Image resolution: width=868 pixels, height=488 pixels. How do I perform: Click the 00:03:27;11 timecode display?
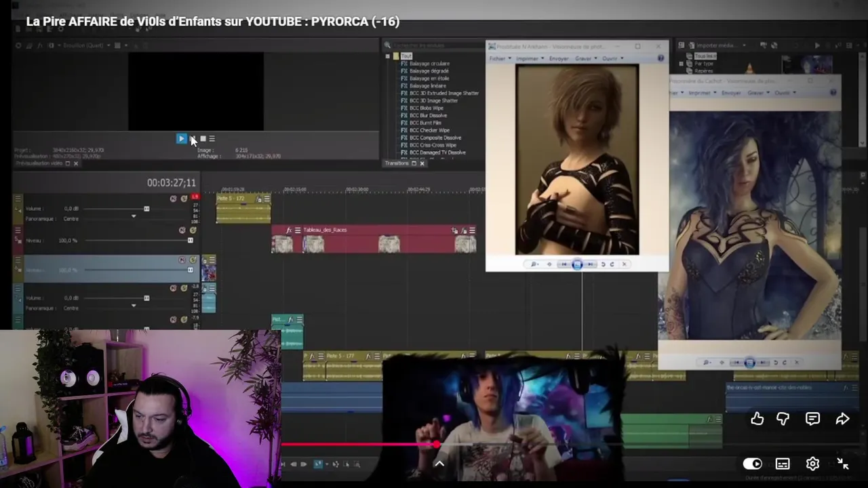pos(172,183)
